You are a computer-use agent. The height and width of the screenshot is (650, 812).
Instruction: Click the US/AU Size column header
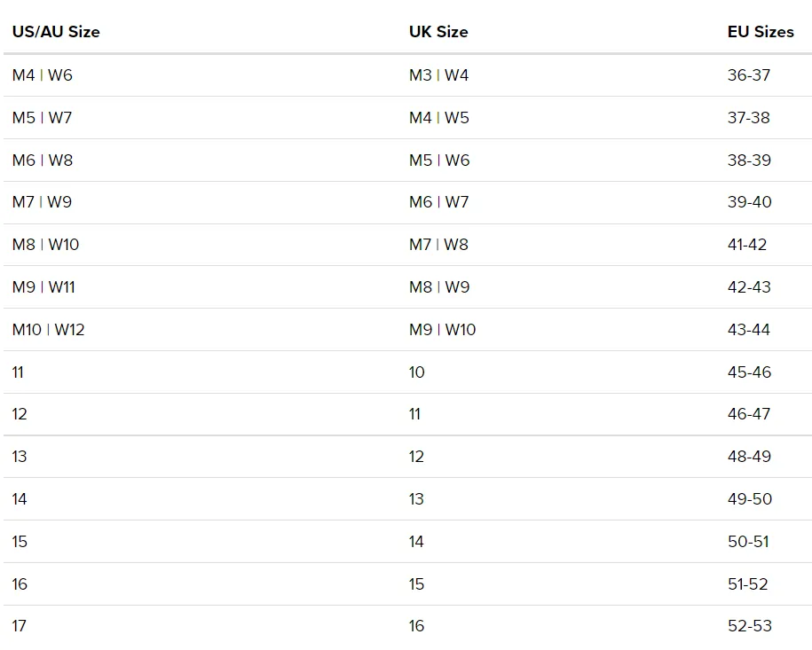[56, 32]
